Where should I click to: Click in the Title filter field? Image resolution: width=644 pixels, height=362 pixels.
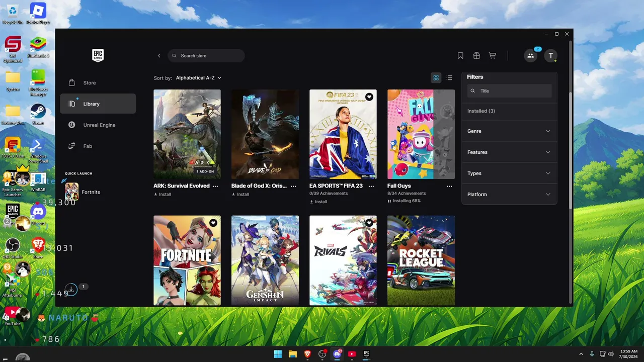point(509,91)
